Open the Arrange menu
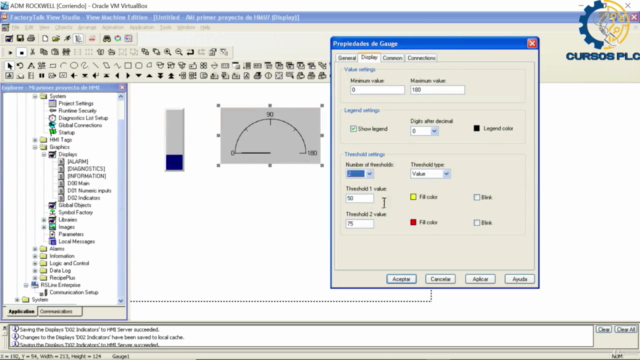Image resolution: width=640 pixels, height=360 pixels. [x=87, y=27]
